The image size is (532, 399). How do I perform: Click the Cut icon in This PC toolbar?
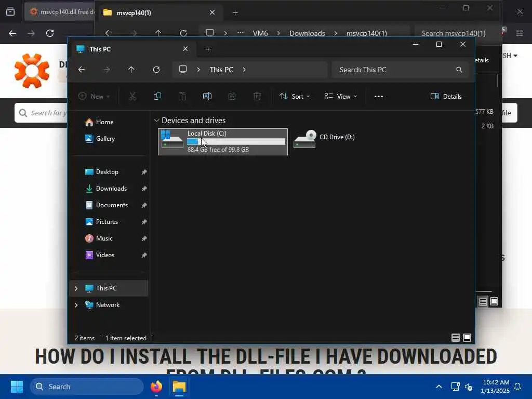(x=132, y=96)
